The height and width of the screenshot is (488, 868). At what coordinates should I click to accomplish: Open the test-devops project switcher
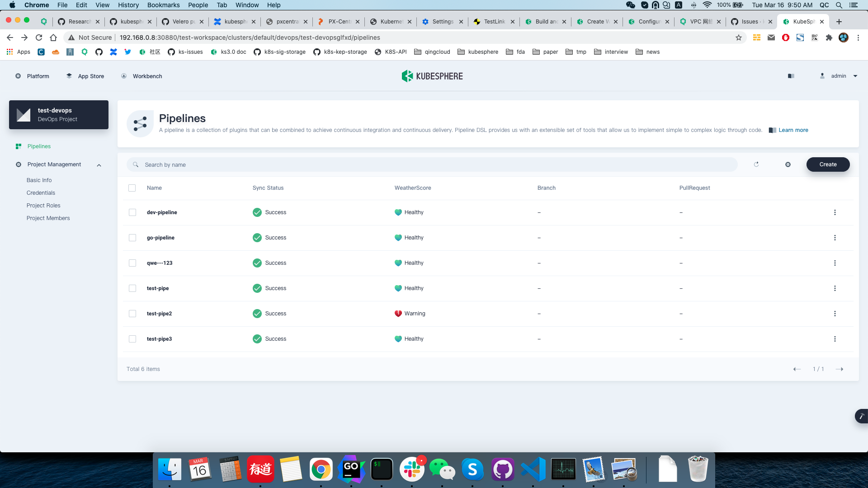click(x=59, y=115)
